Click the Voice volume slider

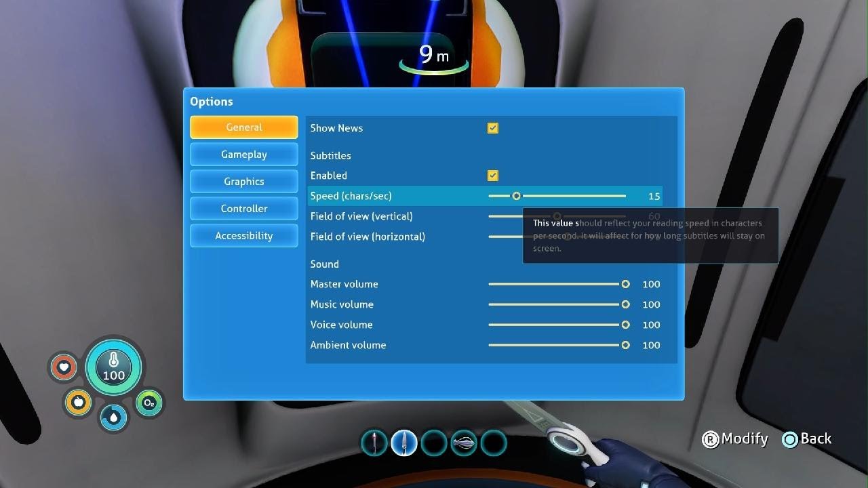pos(559,325)
